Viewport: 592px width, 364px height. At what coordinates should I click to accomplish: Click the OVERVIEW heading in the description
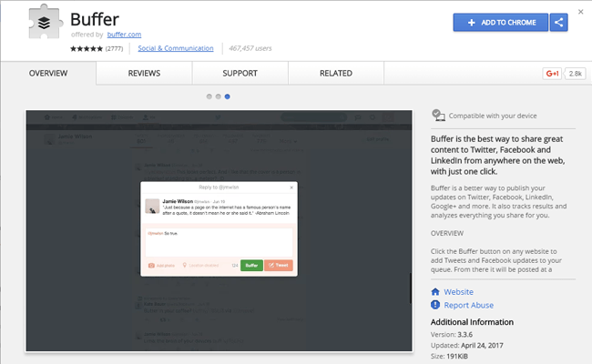pyautogui.click(x=447, y=233)
